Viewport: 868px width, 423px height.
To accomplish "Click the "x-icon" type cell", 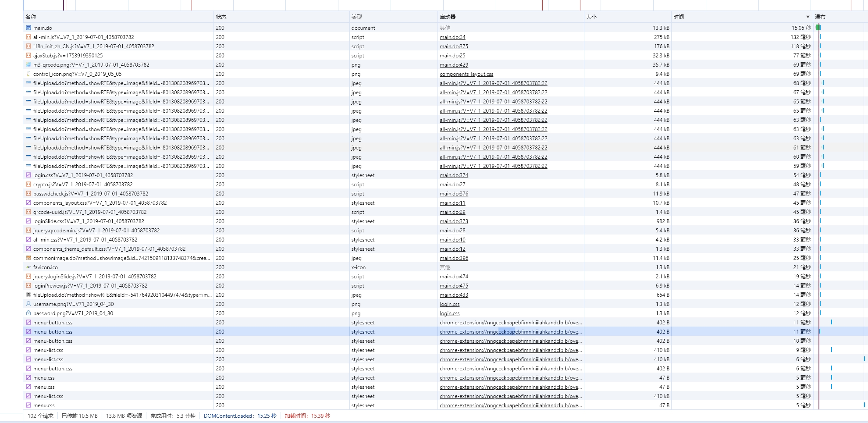I will [x=358, y=267].
